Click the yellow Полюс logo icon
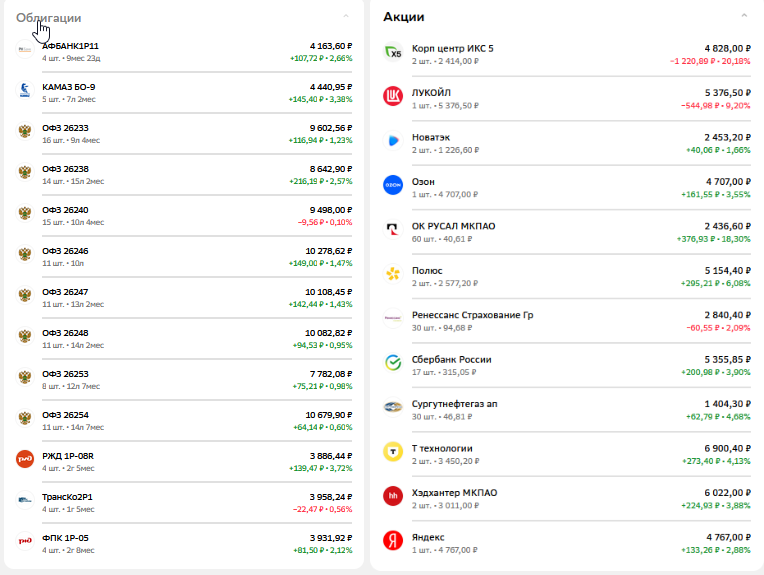 pyautogui.click(x=393, y=274)
